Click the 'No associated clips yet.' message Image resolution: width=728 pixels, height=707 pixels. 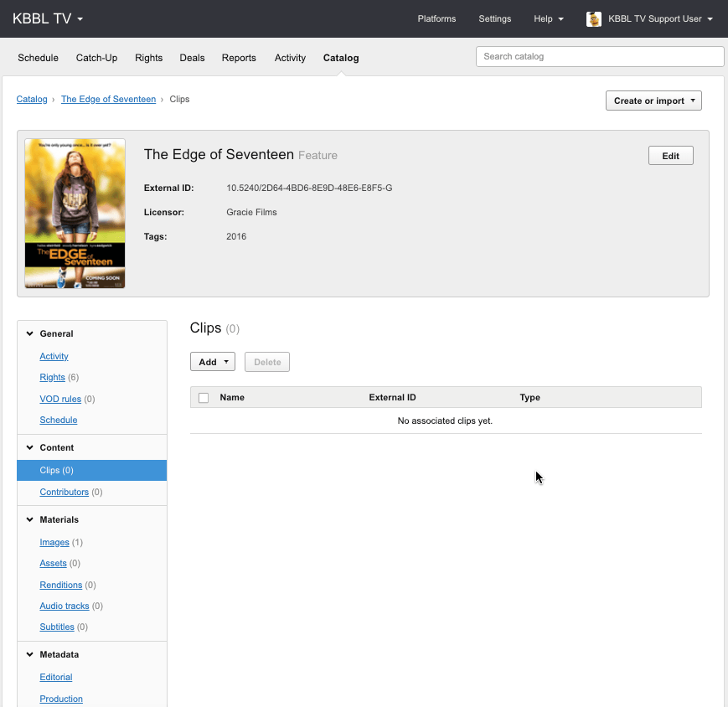tap(445, 421)
